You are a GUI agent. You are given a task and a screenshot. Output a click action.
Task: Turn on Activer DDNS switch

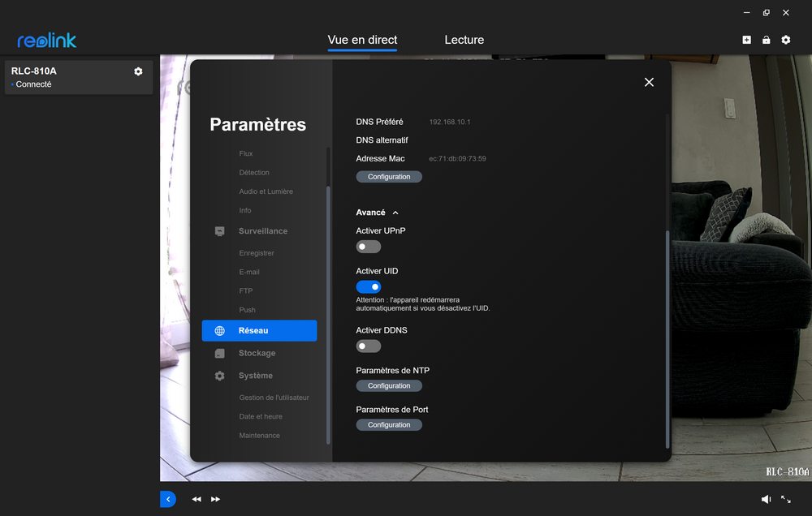pyautogui.click(x=368, y=346)
